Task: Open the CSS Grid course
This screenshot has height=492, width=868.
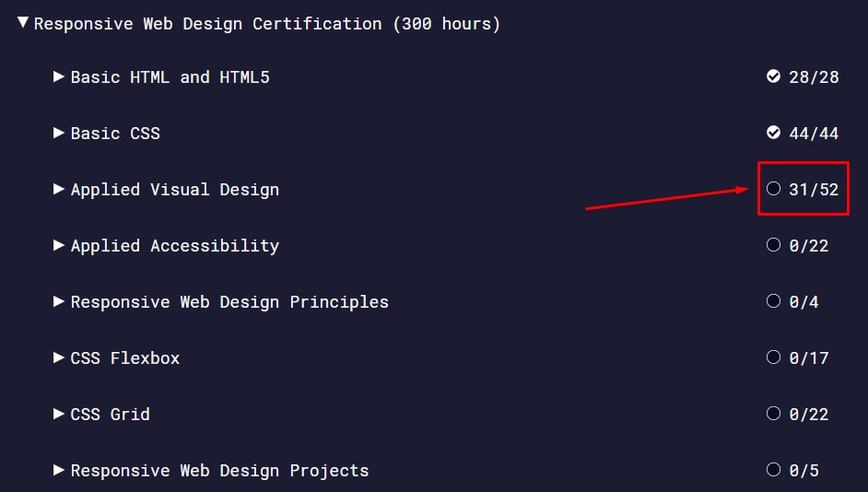Action: point(111,415)
